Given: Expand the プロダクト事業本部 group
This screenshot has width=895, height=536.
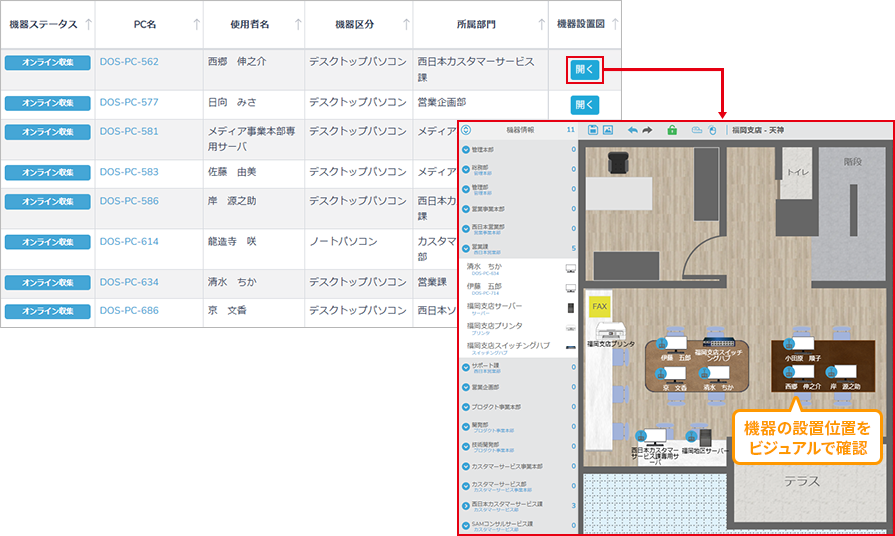Looking at the screenshot, I should pos(466,407).
